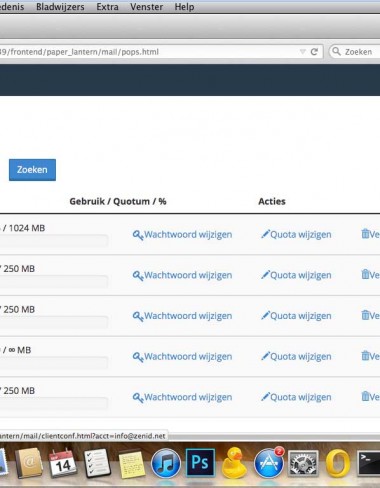Open yellow Stickies notes icon in Dock
This screenshot has height=488, width=380.
[x=132, y=464]
